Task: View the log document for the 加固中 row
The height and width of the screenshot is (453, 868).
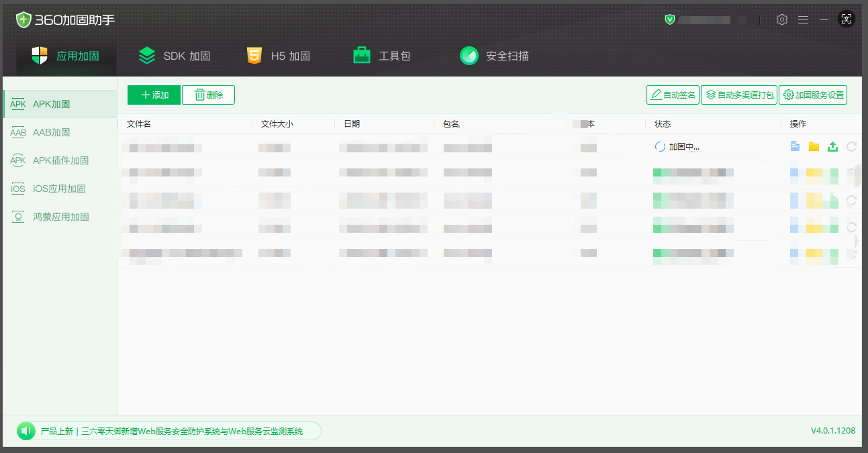Action: (x=795, y=146)
